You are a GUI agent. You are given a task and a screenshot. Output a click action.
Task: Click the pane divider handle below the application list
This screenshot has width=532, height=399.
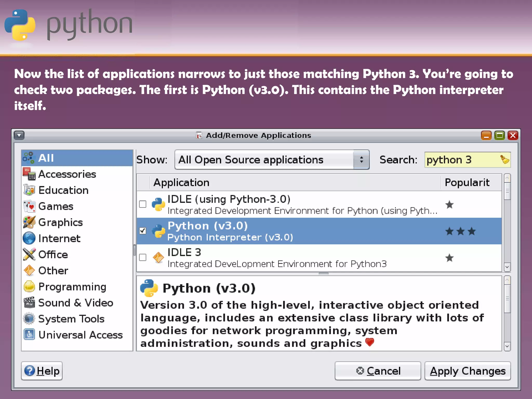point(323,274)
